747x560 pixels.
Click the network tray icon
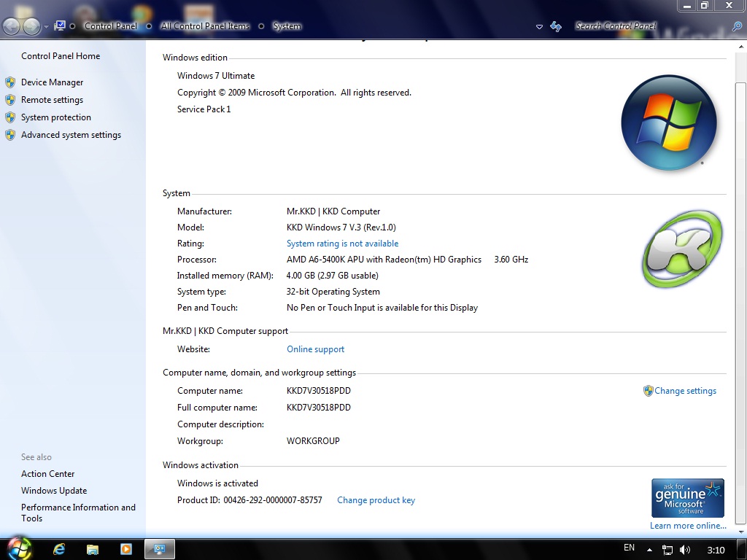tap(667, 550)
